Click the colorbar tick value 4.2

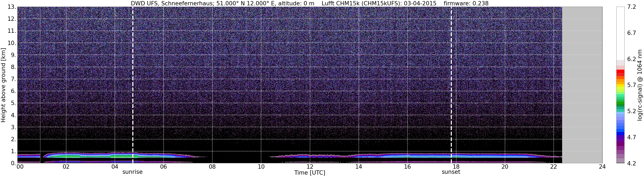point(632,163)
